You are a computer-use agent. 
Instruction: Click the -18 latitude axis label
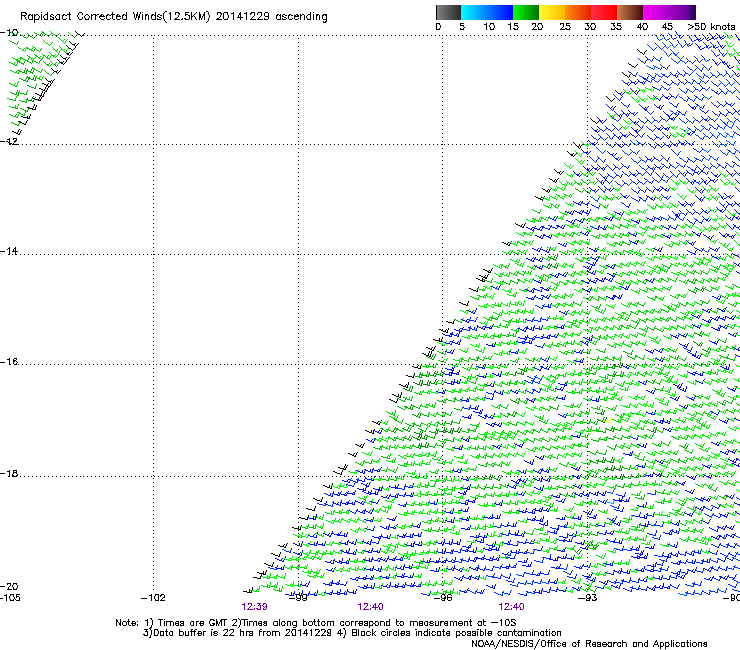pyautogui.click(x=9, y=473)
